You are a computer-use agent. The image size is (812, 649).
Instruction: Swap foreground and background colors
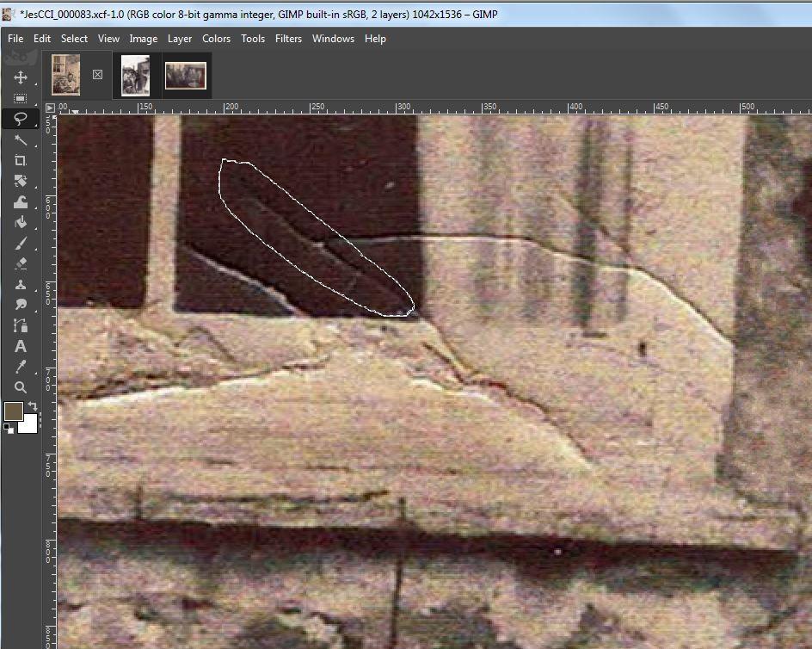pos(32,406)
